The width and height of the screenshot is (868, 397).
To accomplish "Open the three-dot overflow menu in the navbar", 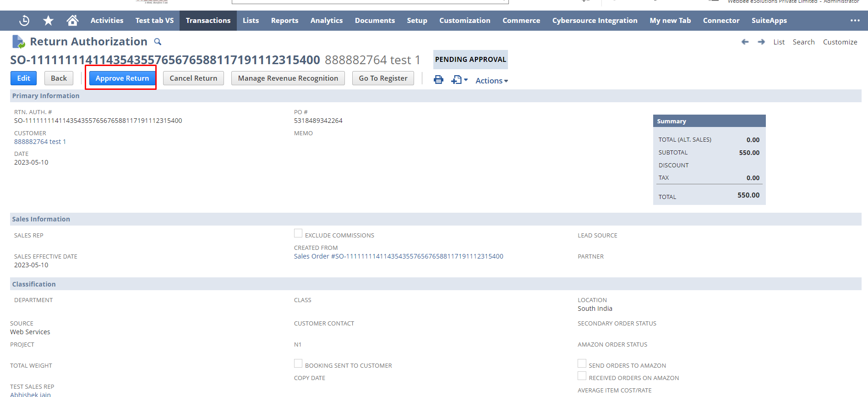I will 855,21.
